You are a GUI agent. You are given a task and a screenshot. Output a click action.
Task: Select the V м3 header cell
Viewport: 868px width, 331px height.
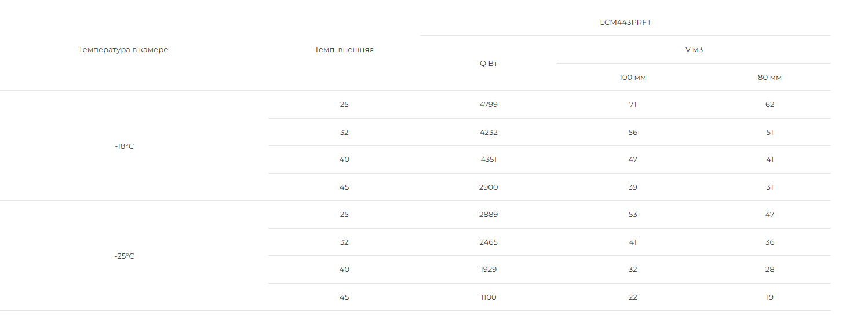[694, 50]
